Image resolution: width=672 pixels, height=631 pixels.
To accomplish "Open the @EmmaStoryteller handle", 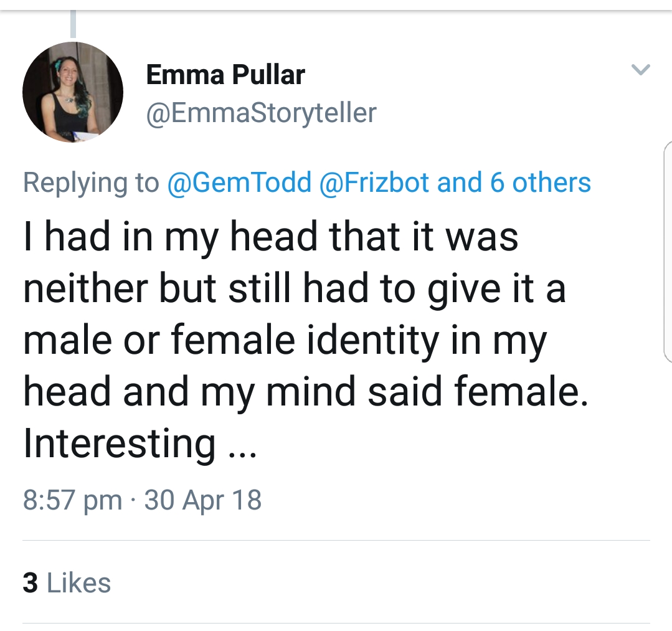I will (261, 113).
